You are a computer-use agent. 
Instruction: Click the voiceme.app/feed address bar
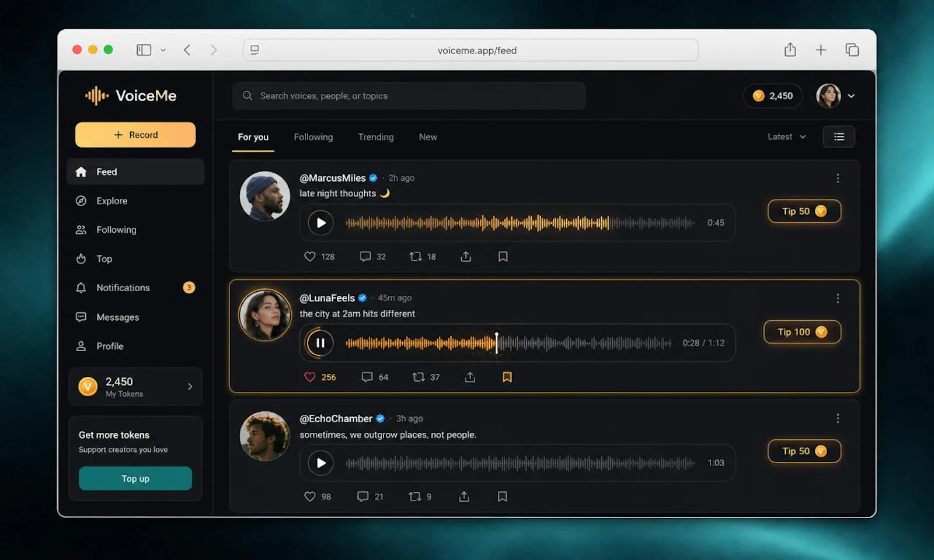(x=471, y=50)
